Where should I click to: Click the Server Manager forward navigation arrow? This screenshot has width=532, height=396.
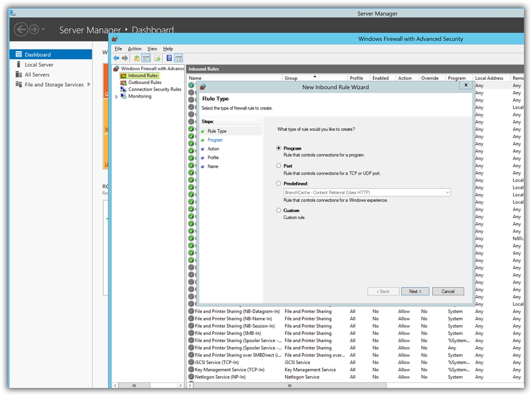coord(34,29)
